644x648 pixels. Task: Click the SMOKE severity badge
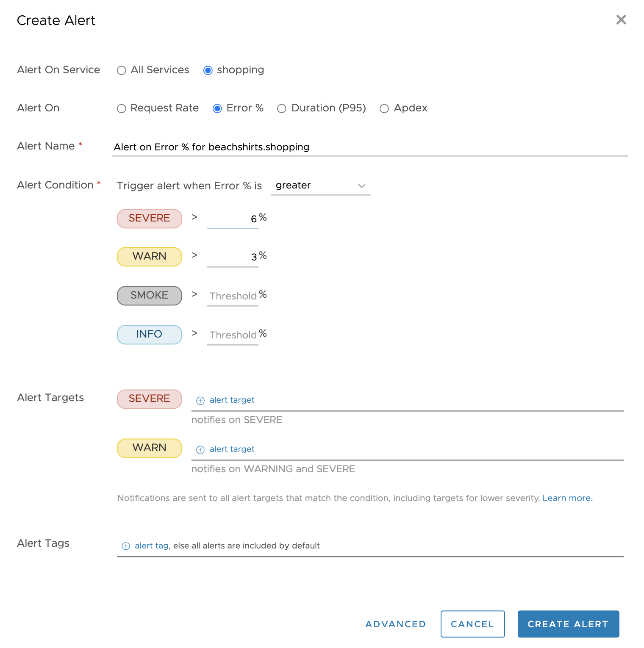(149, 295)
